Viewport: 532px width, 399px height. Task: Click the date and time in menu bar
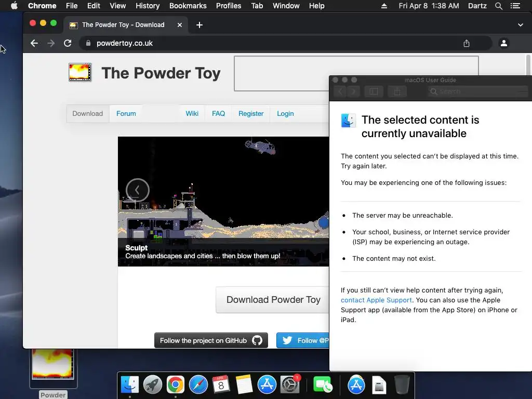(429, 6)
